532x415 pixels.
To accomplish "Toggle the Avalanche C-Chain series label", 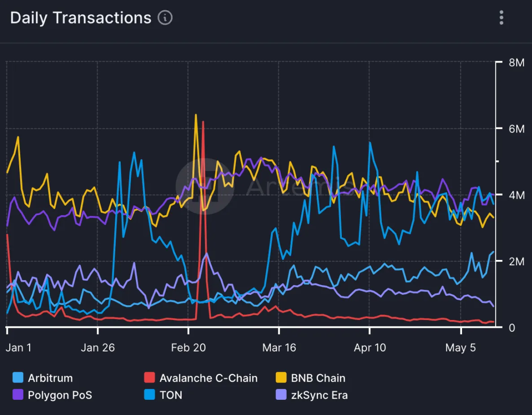I will [x=208, y=378].
